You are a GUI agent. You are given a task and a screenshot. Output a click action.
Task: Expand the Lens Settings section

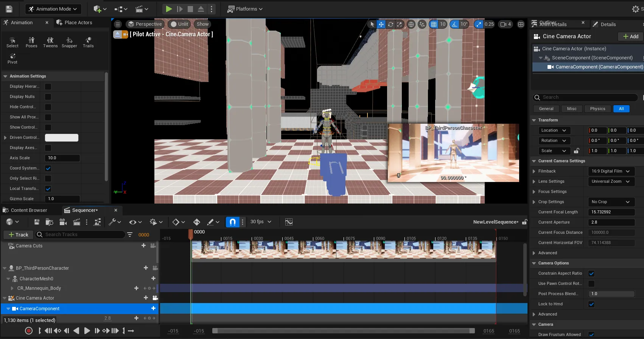(x=534, y=182)
